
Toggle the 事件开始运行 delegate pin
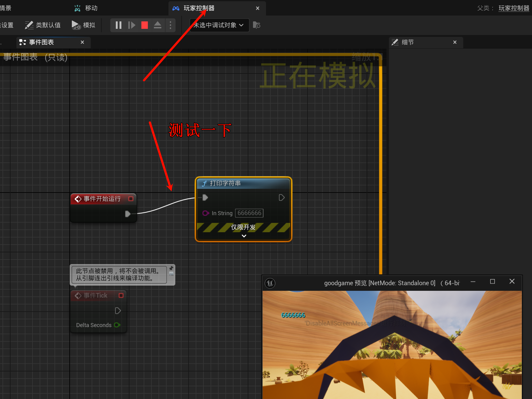tap(131, 199)
